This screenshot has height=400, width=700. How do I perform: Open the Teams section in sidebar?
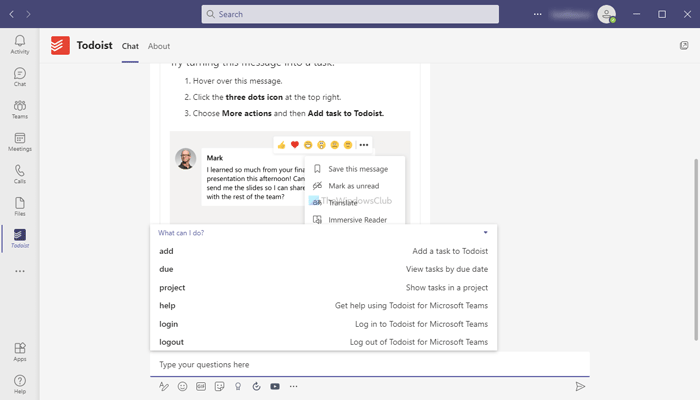[x=20, y=109]
